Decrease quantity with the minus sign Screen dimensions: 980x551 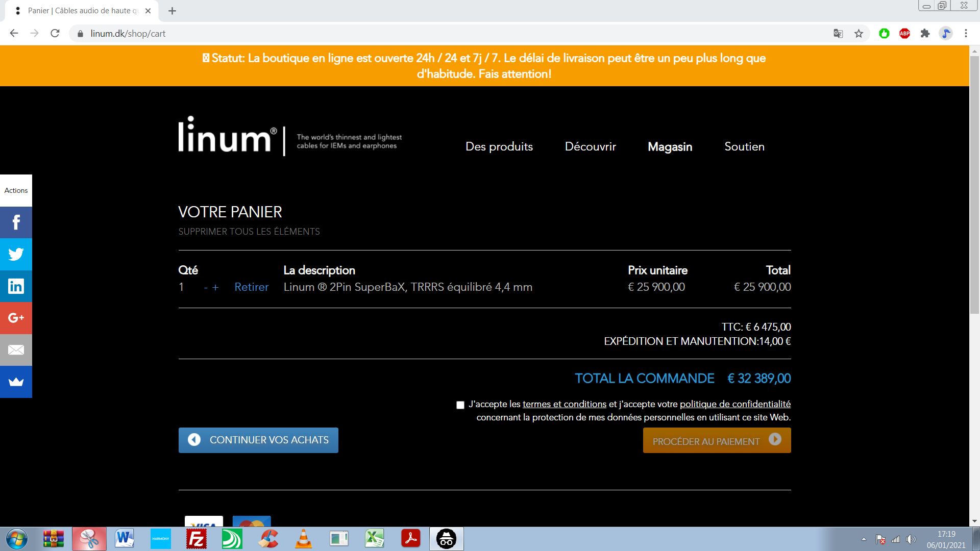(206, 288)
